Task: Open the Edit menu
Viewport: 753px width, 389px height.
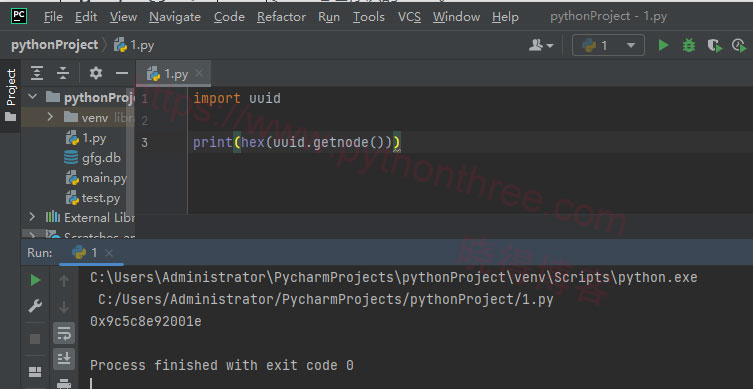Action: [86, 17]
